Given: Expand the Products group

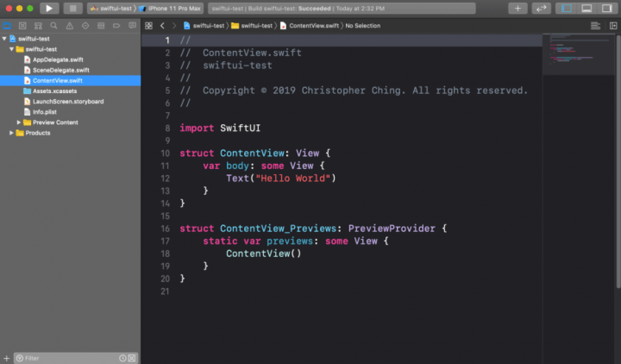Looking at the screenshot, I should [11, 133].
